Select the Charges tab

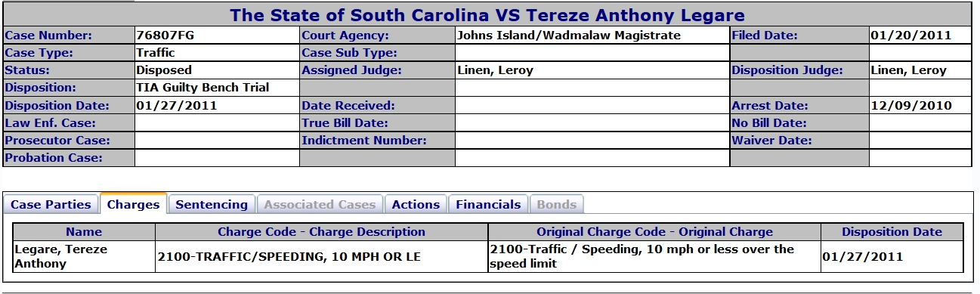coord(134,204)
